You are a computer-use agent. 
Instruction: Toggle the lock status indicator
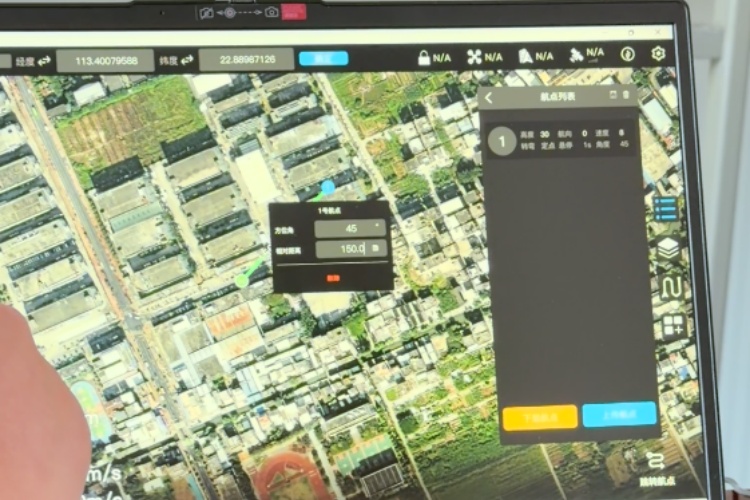pos(424,58)
